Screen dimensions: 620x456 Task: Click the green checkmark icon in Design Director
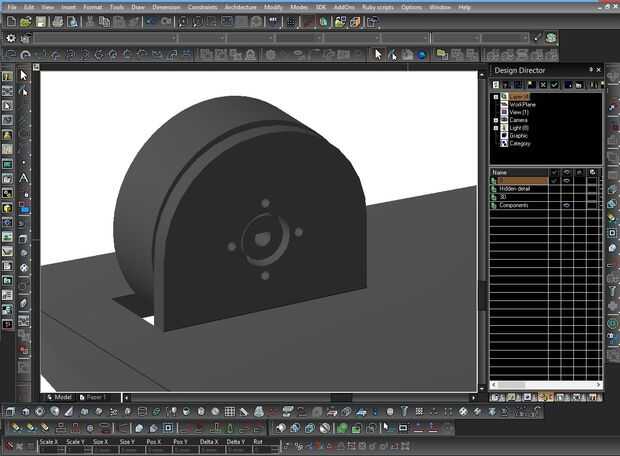coord(554,86)
